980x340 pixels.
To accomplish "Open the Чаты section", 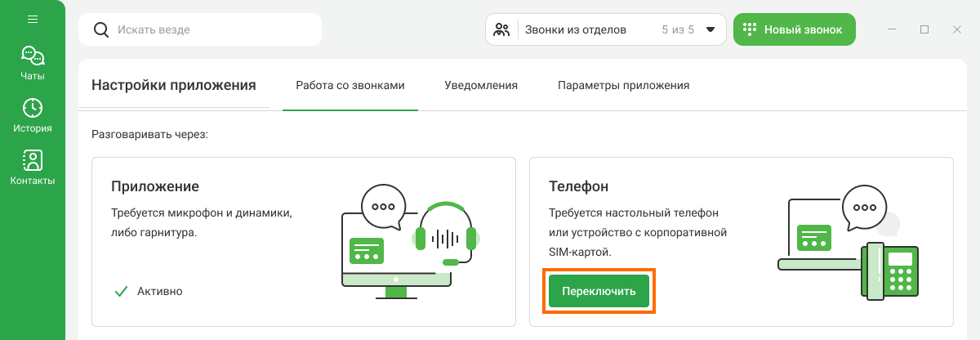I will (33, 64).
